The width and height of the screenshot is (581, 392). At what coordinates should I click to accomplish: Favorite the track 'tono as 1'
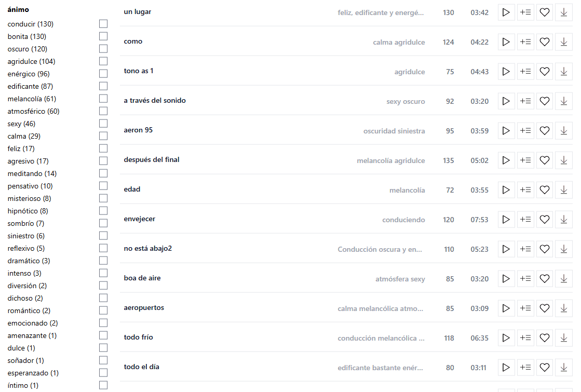pyautogui.click(x=545, y=72)
